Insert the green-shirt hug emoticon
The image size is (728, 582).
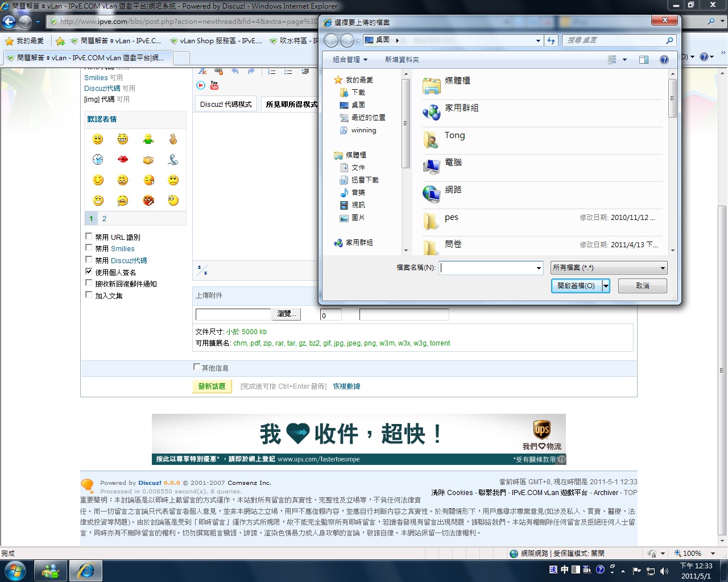(x=148, y=139)
